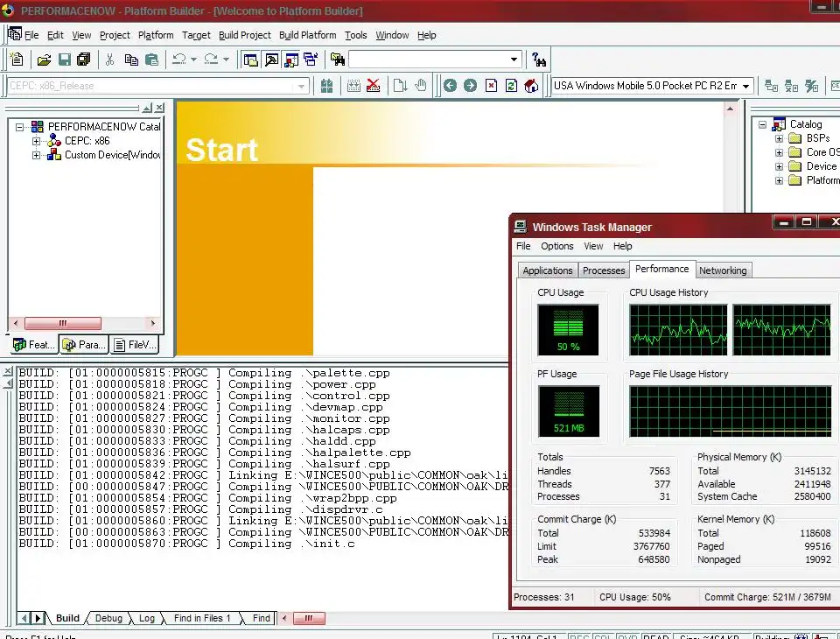Click the workspace scrollbar right arrow
The width and height of the screenshot is (840, 639).
coord(153,323)
